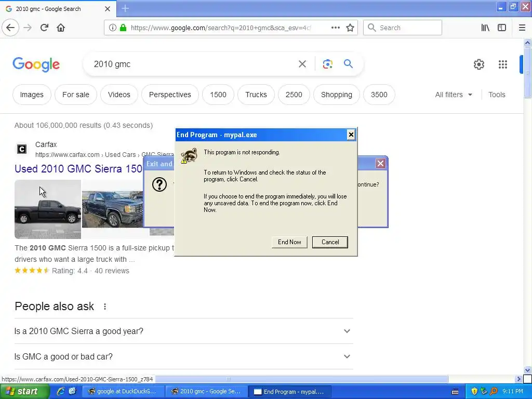The image size is (532, 399).
Task: Click the toolbar Search box
Action: pyautogui.click(x=403, y=28)
